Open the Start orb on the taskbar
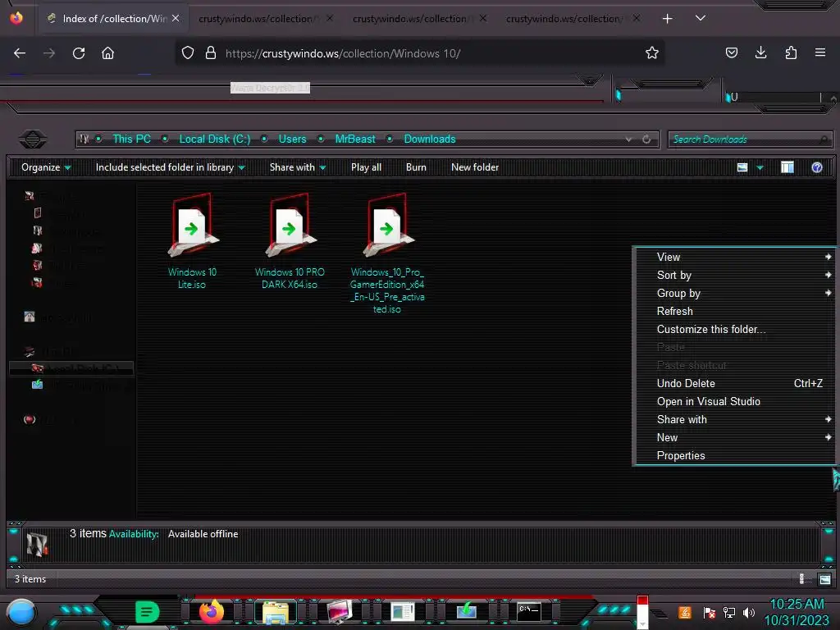 pos(21,612)
